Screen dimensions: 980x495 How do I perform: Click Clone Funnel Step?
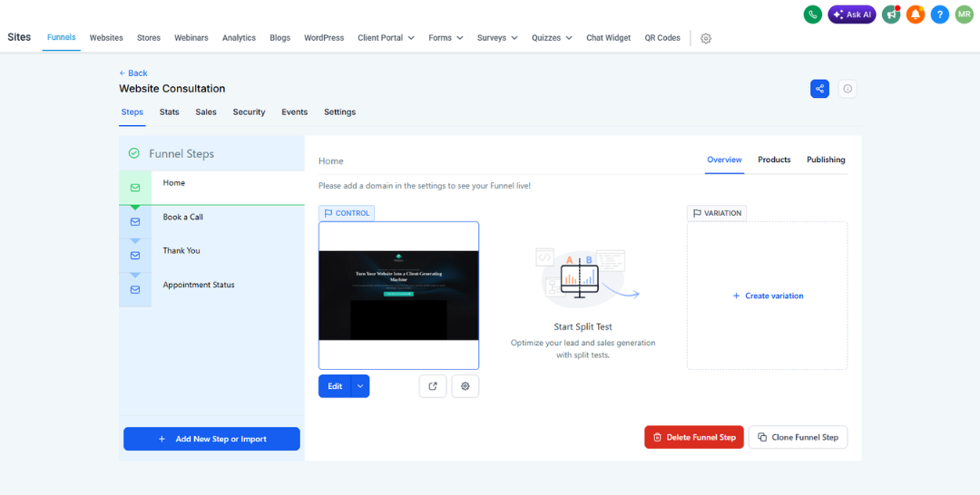(799, 437)
